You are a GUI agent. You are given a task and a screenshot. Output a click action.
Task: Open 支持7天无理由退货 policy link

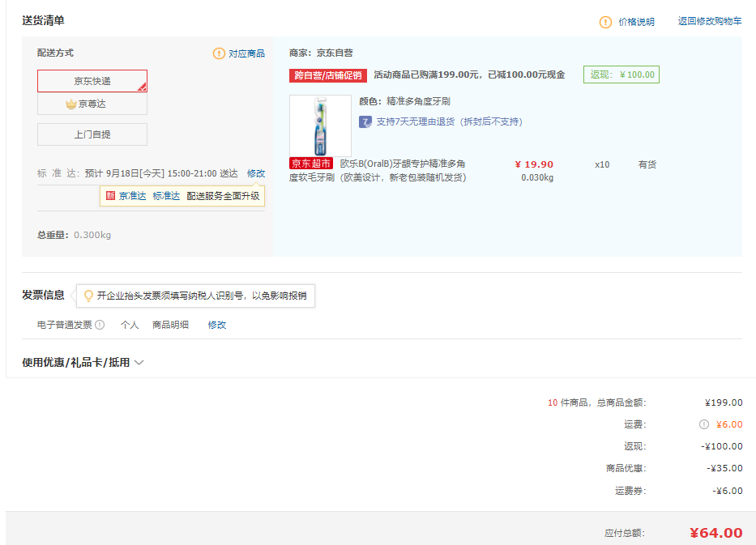(450, 122)
